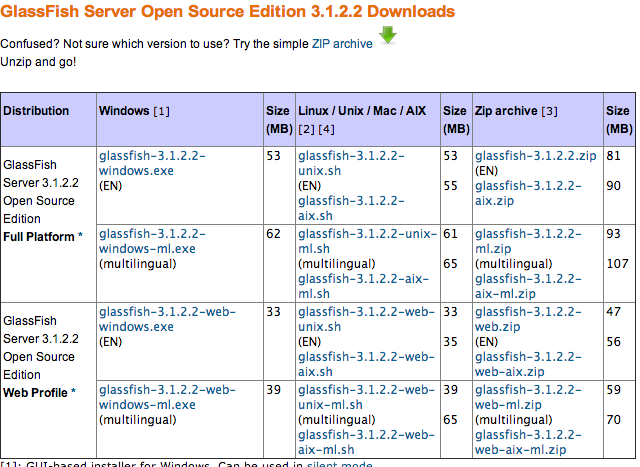The image size is (640, 467).
Task: Click the 107 size value cell
Action: click(x=618, y=264)
